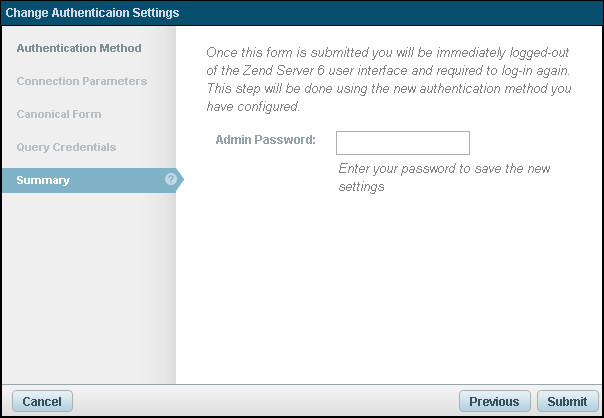
Task: Click the 'Change Authenticaion Settings' title text
Action: click(x=93, y=13)
